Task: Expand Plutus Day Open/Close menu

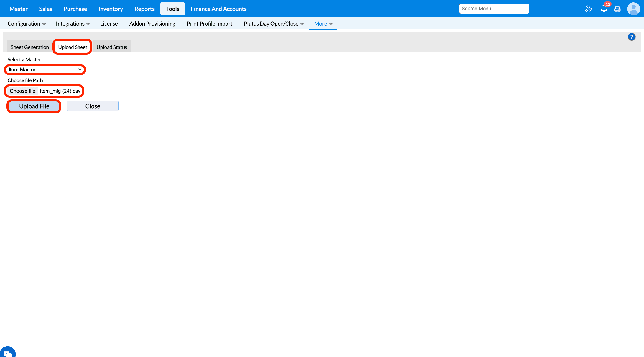Action: coord(274,24)
